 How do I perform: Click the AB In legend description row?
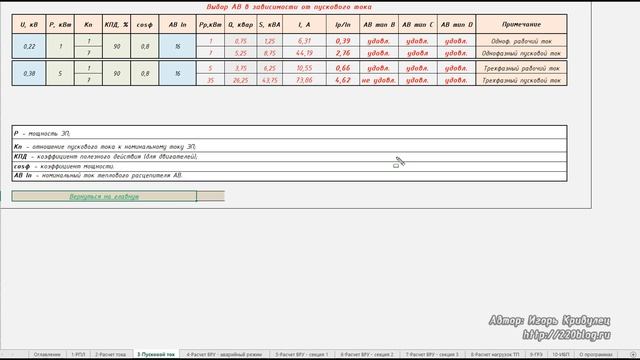coord(289,176)
